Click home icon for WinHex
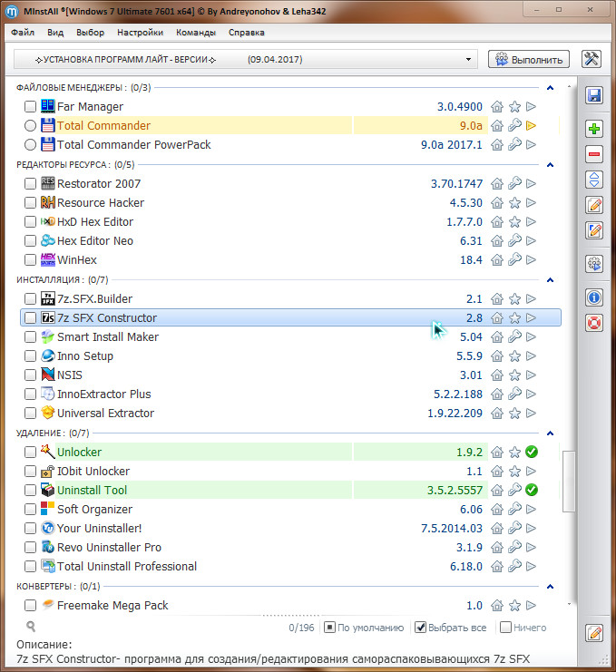Viewport: 616px width, 672px height. click(x=497, y=259)
